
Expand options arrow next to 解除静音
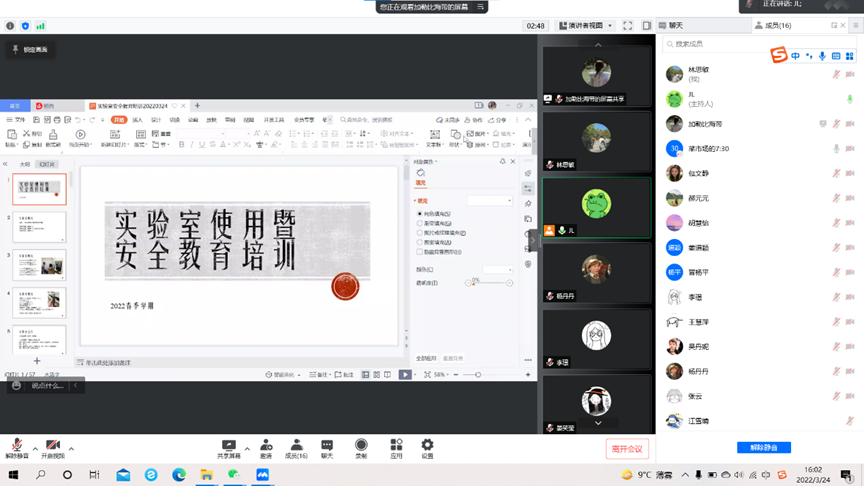pos(35,448)
